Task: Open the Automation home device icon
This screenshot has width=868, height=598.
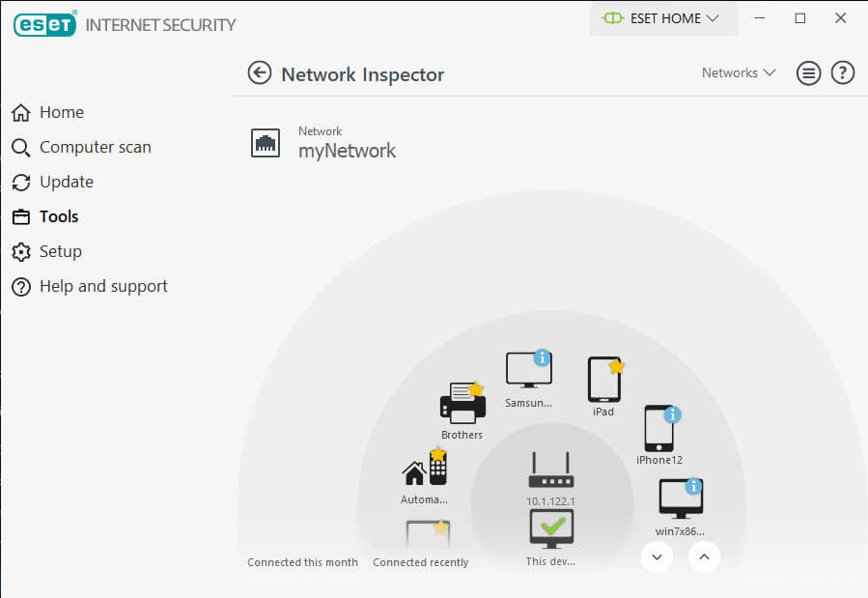Action: [425, 468]
